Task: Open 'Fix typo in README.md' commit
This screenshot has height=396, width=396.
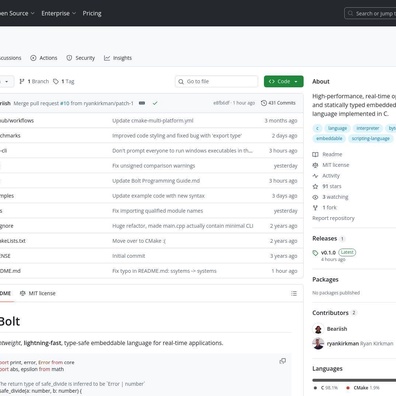Action: (x=164, y=271)
